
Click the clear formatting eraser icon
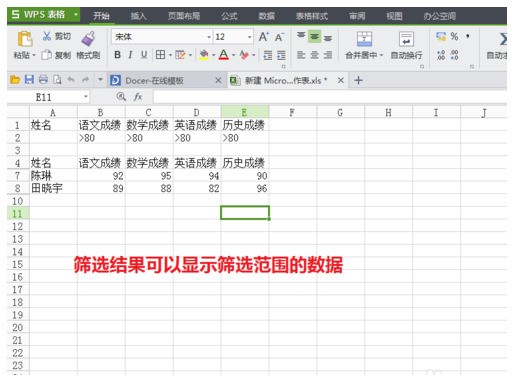(x=244, y=55)
